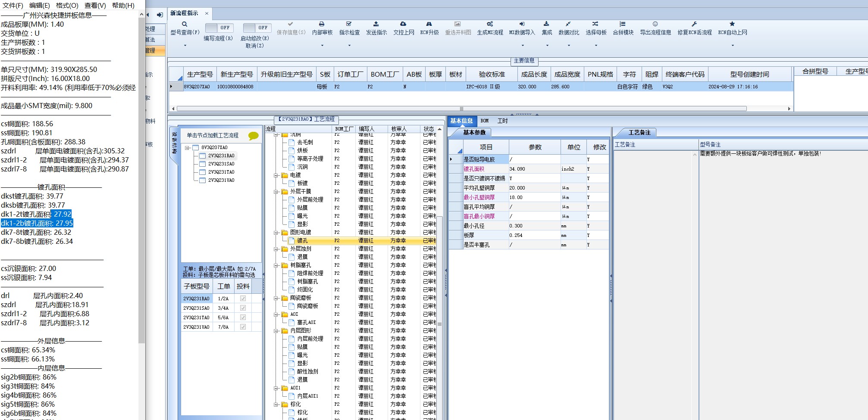Switch to the 工时 tab

pyautogui.click(x=503, y=121)
